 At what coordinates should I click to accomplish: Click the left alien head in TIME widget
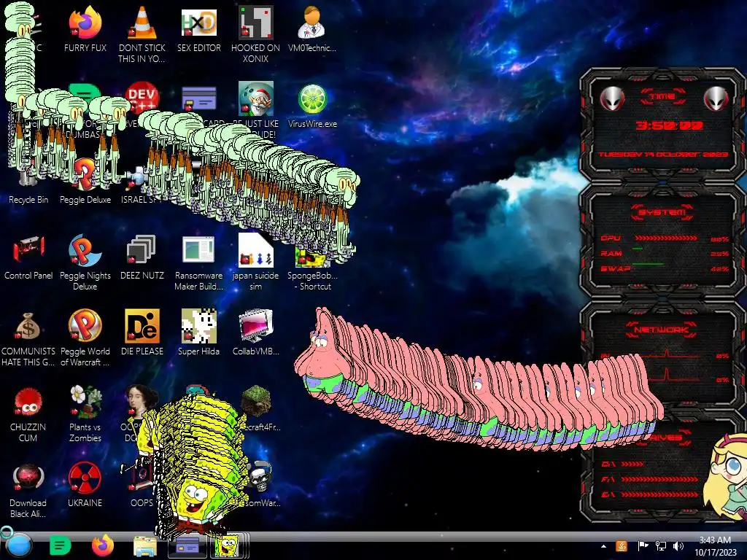(x=612, y=98)
